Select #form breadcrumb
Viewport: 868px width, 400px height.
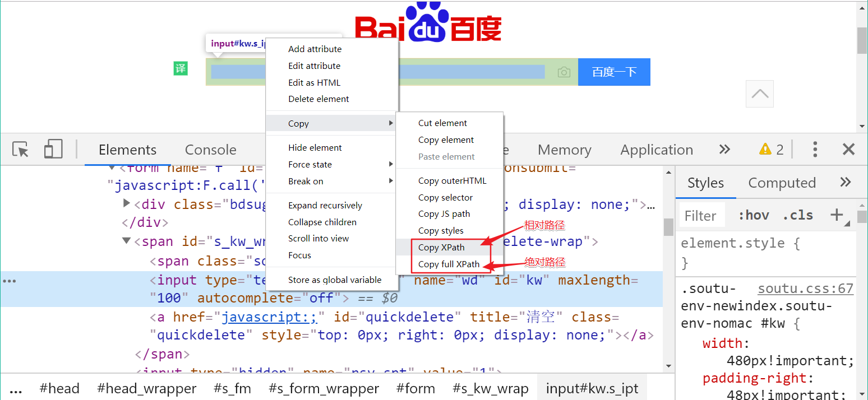pyautogui.click(x=415, y=388)
